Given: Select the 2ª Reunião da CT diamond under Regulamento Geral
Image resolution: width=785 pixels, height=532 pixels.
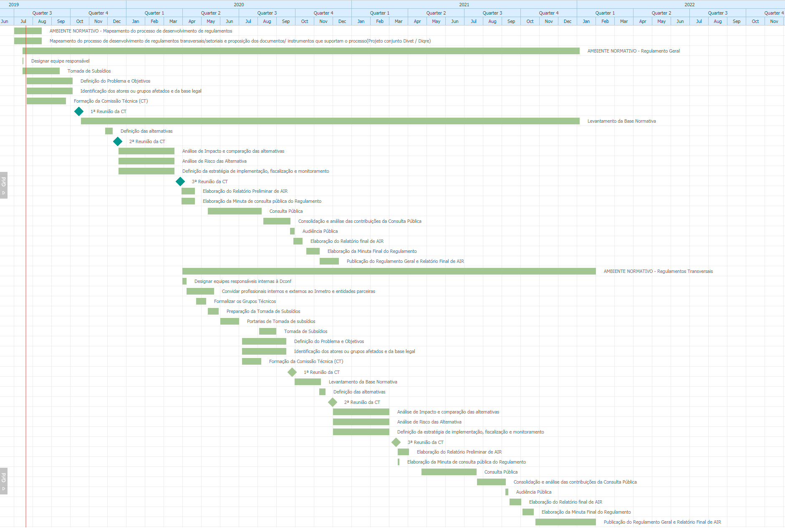Looking at the screenshot, I should 118,141.
